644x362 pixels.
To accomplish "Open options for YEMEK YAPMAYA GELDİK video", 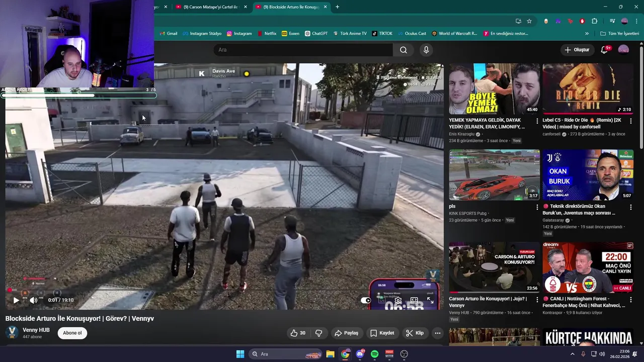I will [x=537, y=121].
